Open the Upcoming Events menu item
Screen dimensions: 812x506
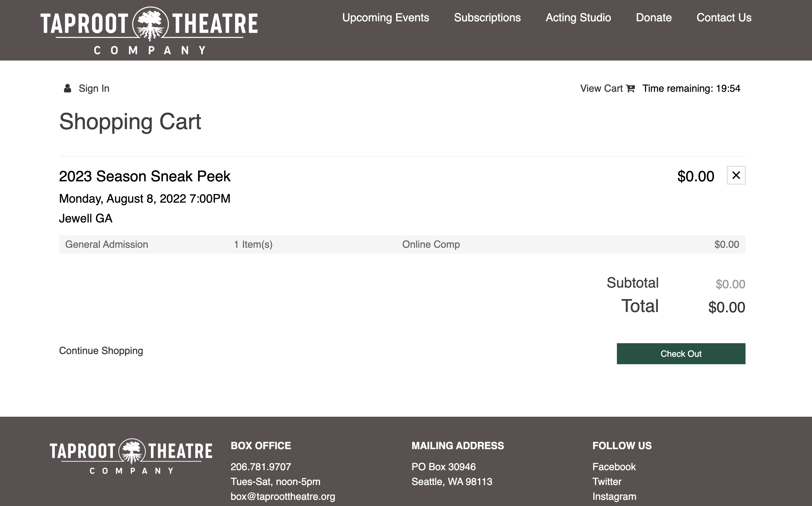click(386, 17)
